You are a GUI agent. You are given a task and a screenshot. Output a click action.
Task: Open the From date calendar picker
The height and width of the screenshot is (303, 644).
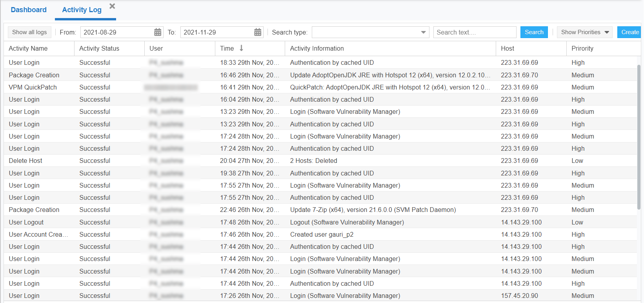point(158,32)
